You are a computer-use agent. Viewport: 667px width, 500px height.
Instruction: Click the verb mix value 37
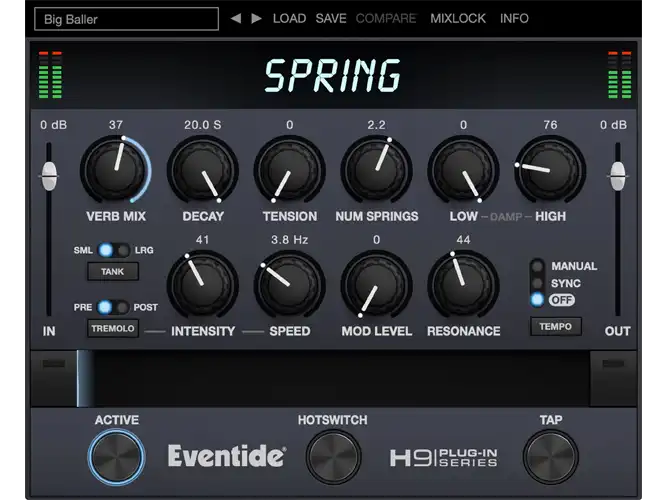click(116, 125)
